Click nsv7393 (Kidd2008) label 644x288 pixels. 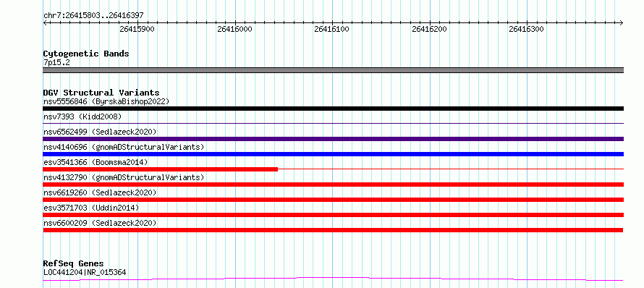tap(82, 117)
